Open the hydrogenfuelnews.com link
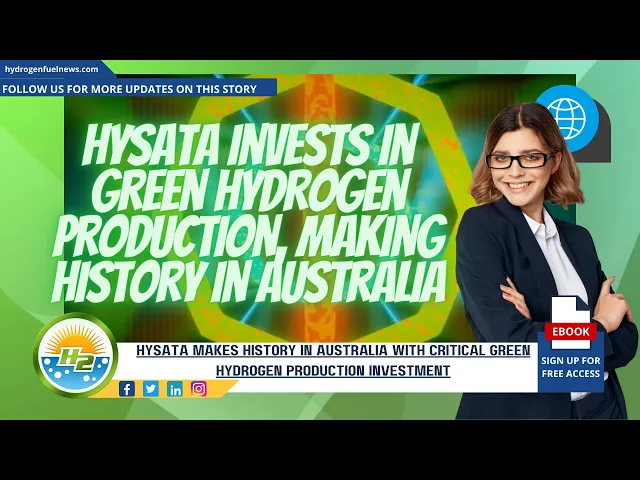This screenshot has height=480, width=640. click(51, 69)
